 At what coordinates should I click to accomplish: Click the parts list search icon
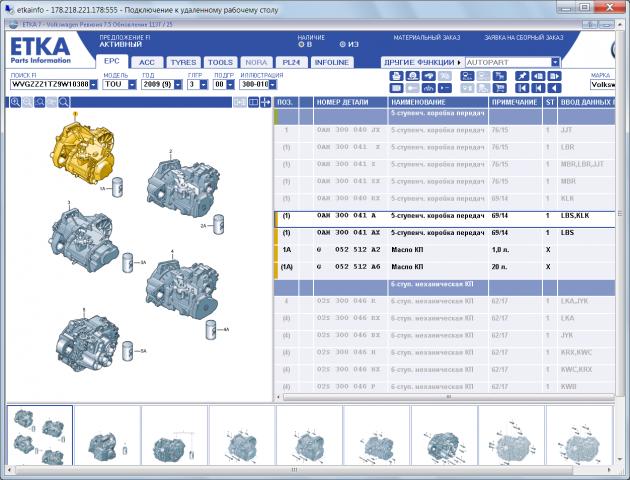pyautogui.click(x=467, y=76)
